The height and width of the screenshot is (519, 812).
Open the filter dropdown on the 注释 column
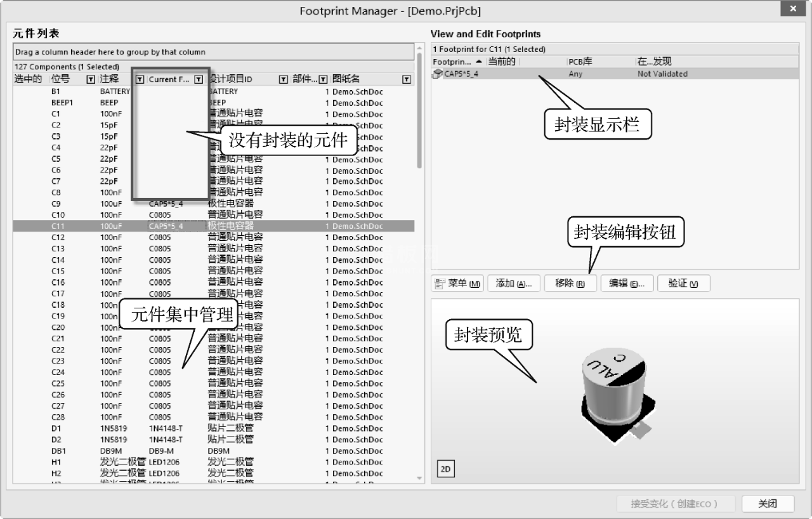(x=140, y=77)
